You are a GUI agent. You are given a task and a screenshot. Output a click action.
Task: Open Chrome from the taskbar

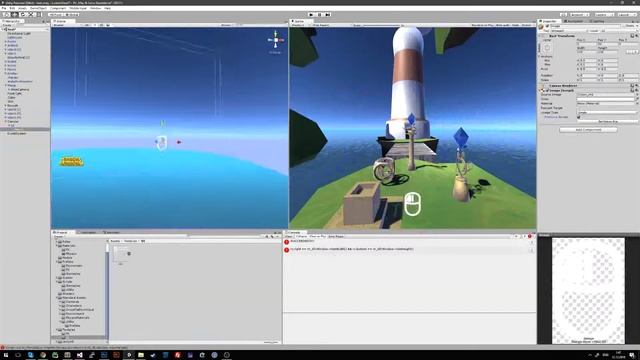[x=43, y=355]
